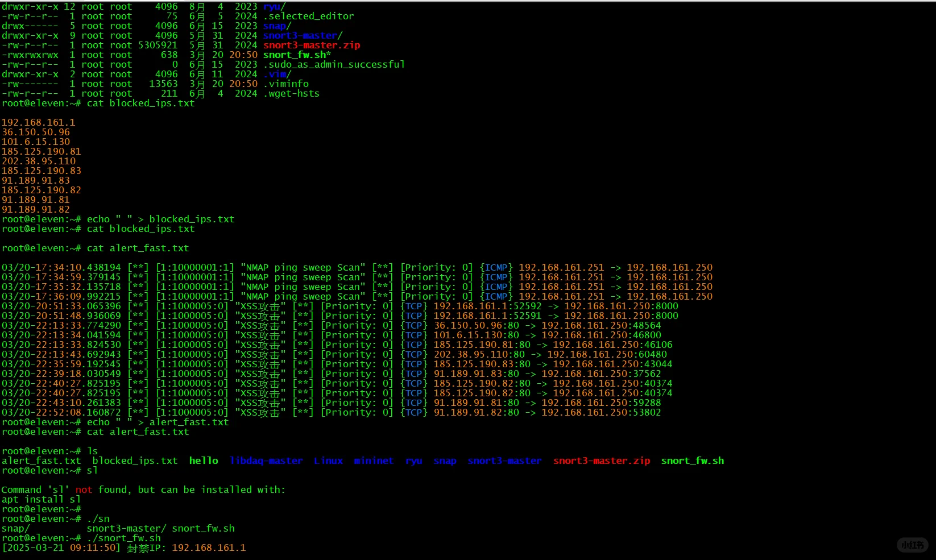
Task: Click destination 192.168.161.250:60480
Action: tap(607, 354)
